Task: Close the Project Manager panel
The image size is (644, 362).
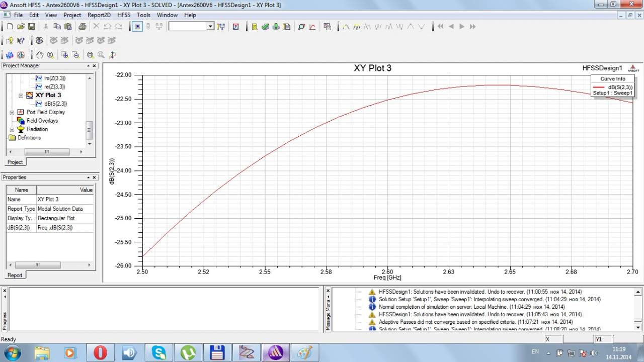Action: (94, 66)
